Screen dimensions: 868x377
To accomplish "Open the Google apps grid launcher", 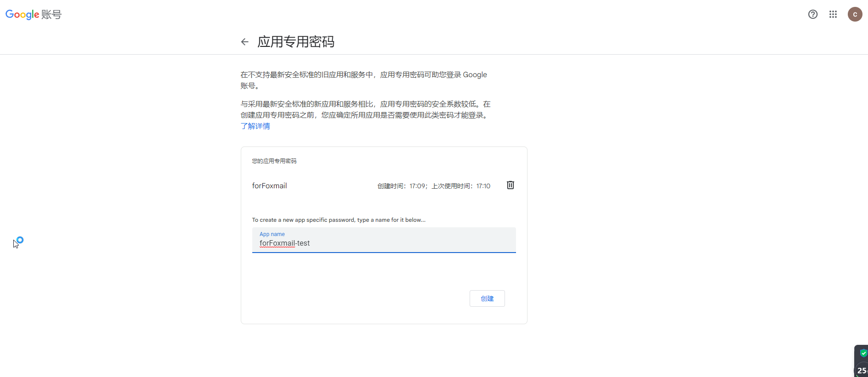I will coord(833,14).
